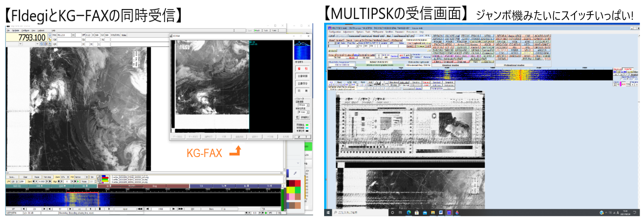
Task: Click the File Explorer taskbar icon
Action: coord(433,212)
